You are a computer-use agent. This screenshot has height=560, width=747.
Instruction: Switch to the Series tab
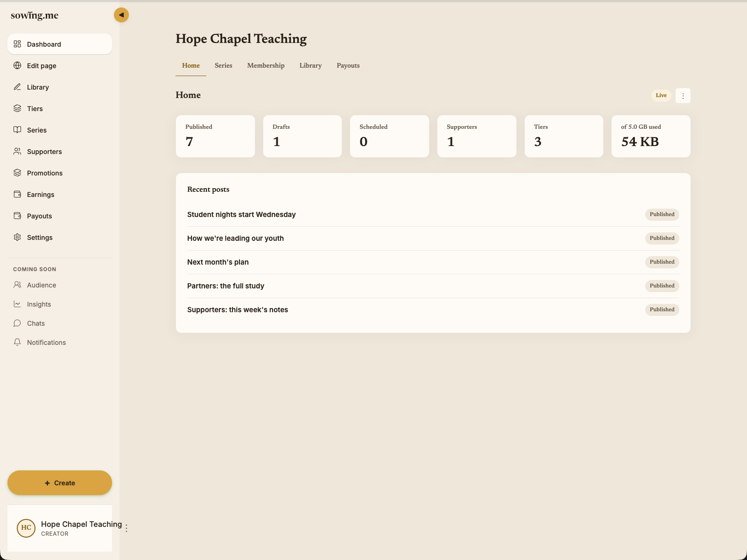point(223,65)
